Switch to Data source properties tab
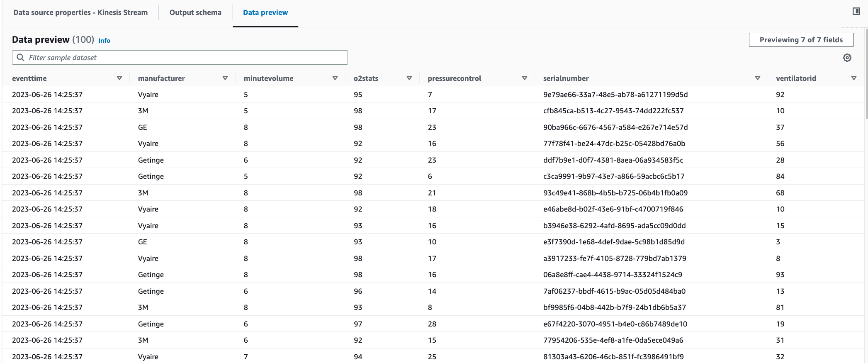The image size is (868, 363). pos(80,12)
